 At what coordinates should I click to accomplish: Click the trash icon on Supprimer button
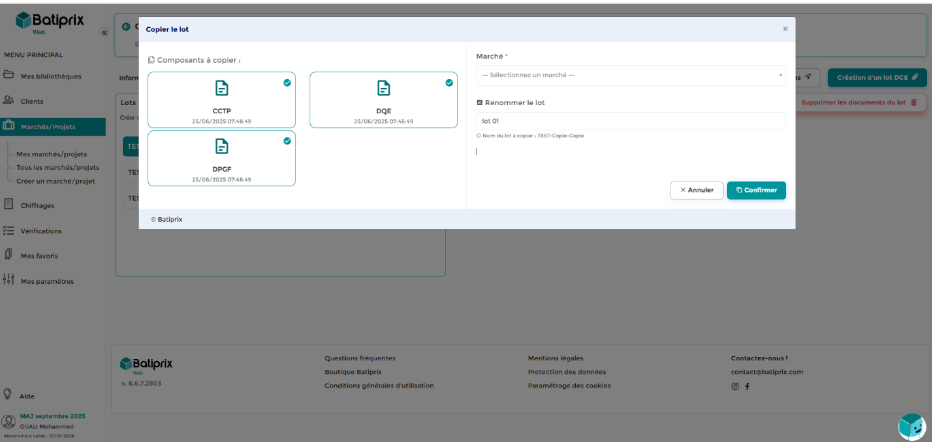[x=913, y=102]
